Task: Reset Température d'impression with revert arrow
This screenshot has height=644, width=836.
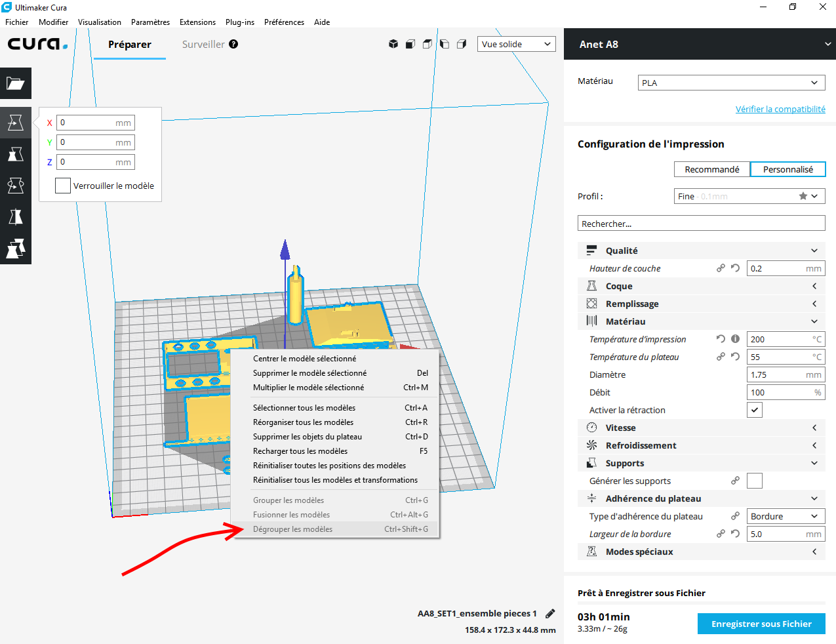Action: coord(721,339)
